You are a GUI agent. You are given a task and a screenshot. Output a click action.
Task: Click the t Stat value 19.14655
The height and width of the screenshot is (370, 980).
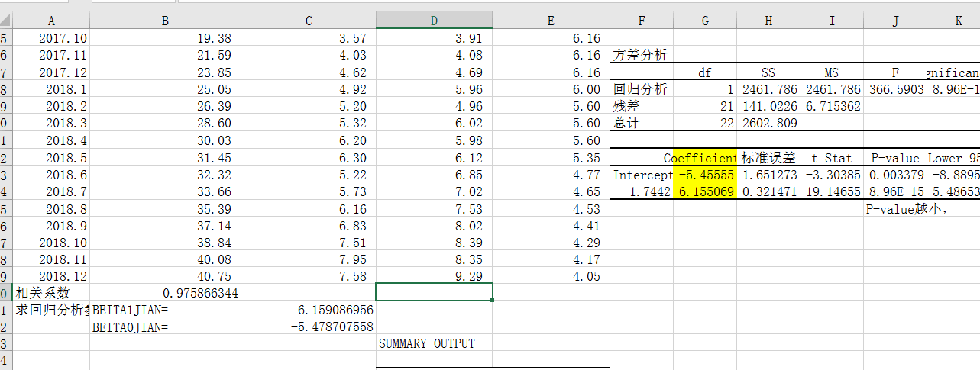[x=832, y=191]
